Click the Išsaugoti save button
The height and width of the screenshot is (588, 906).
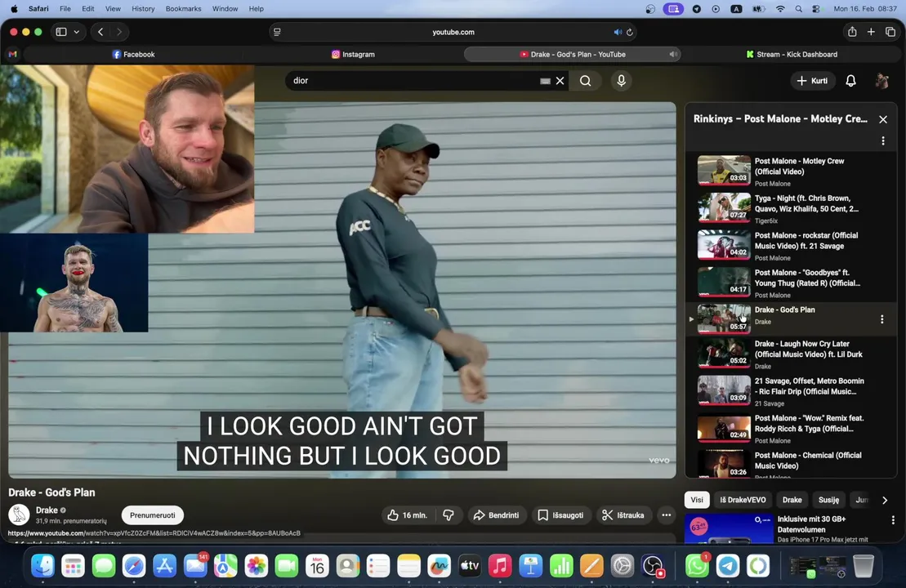560,515
